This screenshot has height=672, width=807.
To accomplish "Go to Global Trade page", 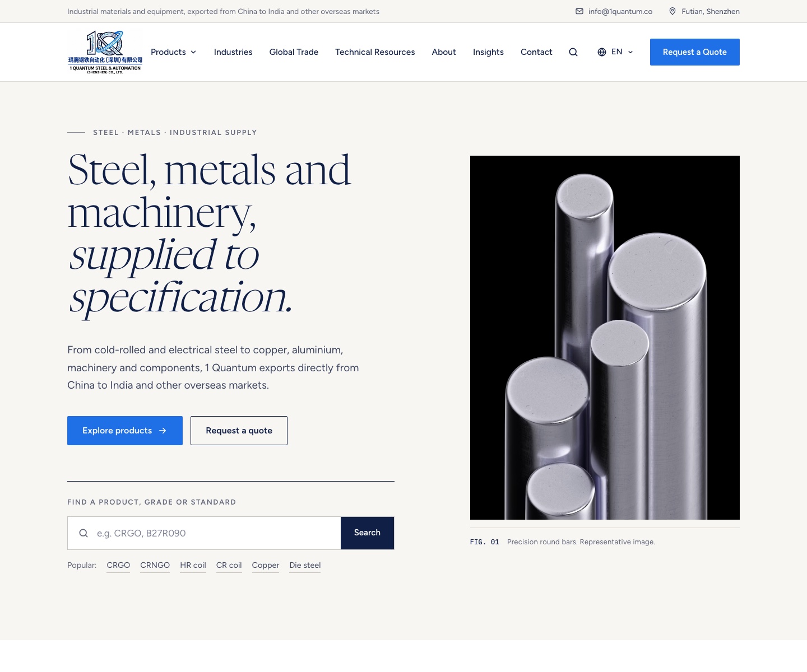I will [x=294, y=52].
